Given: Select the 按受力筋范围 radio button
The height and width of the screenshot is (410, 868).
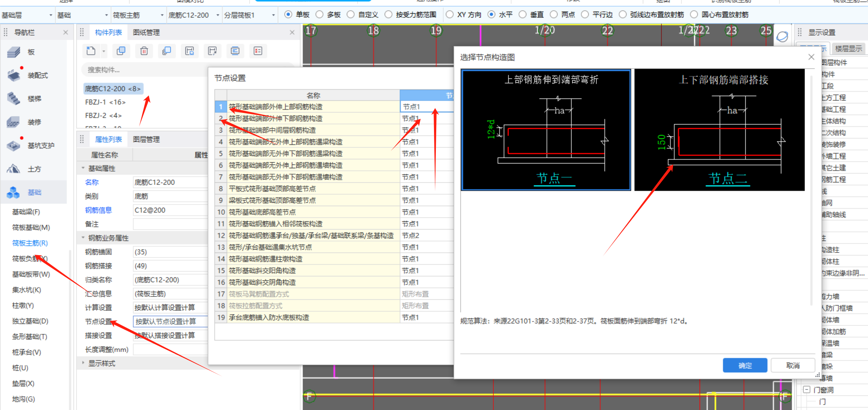Looking at the screenshot, I should point(388,14).
